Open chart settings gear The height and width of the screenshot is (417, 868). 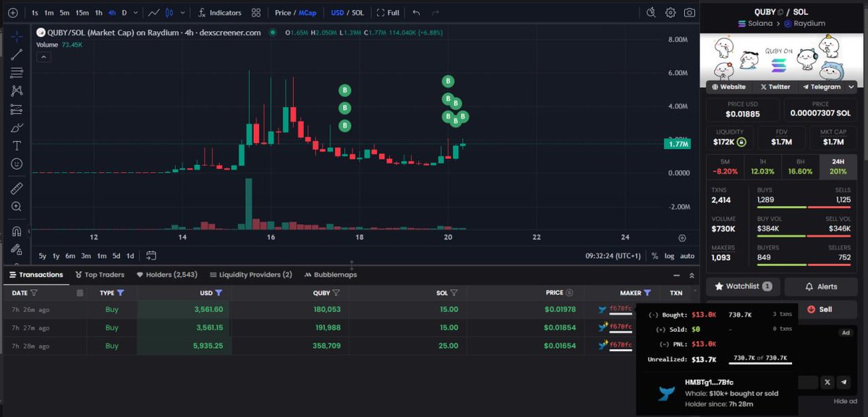[671, 12]
